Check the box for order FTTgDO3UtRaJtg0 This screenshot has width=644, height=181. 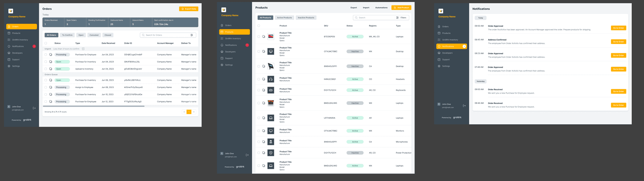pos(46,102)
